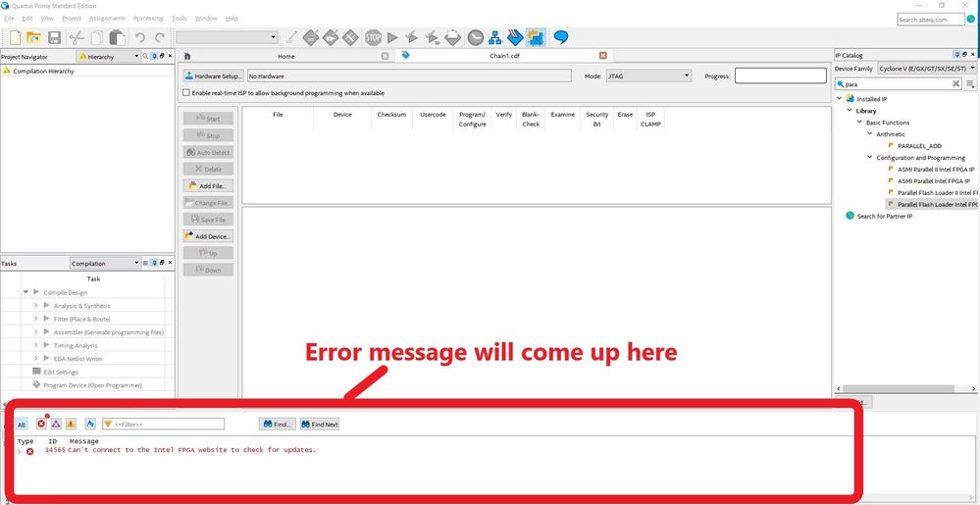Open IP Catalog options menu icon
The width and height of the screenshot is (980, 505).
pos(970,83)
